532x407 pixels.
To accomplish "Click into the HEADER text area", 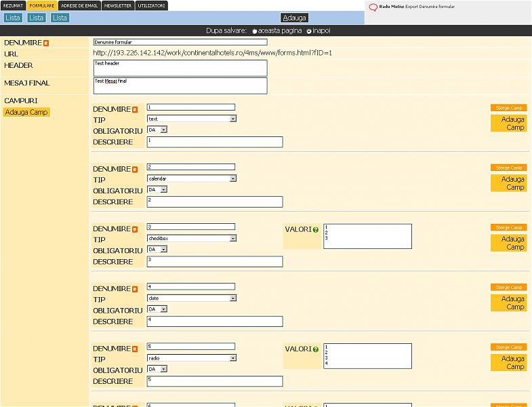I will (180, 68).
